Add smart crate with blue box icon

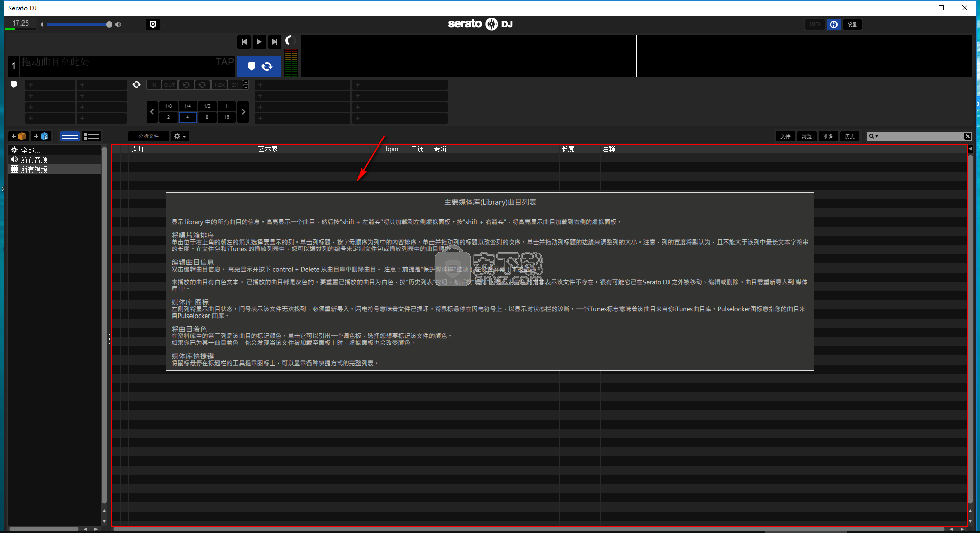[41, 136]
